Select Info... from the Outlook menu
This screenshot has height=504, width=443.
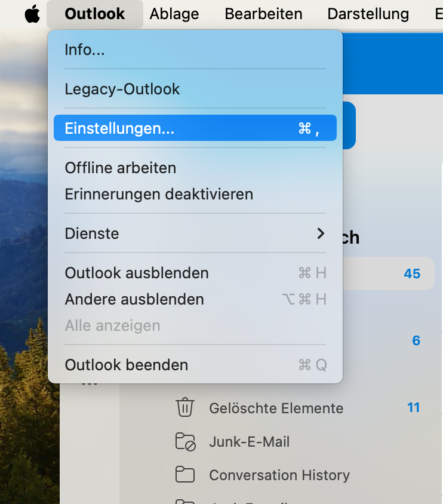(85, 50)
